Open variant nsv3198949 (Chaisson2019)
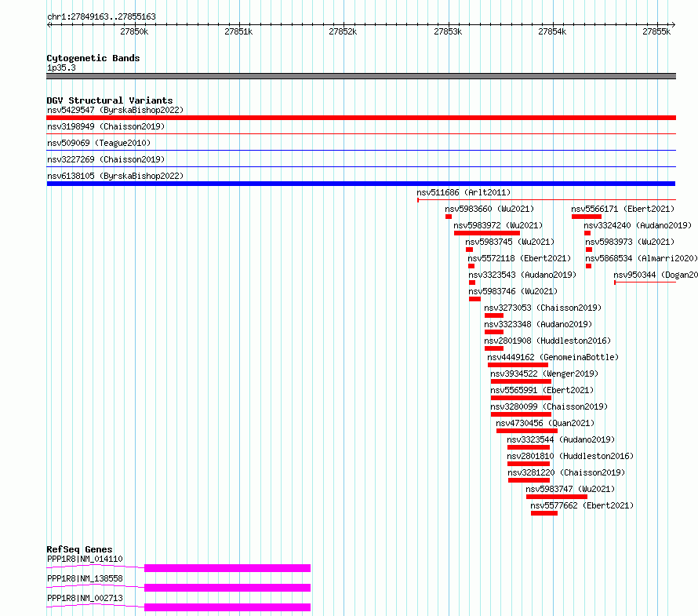 [x=106, y=126]
